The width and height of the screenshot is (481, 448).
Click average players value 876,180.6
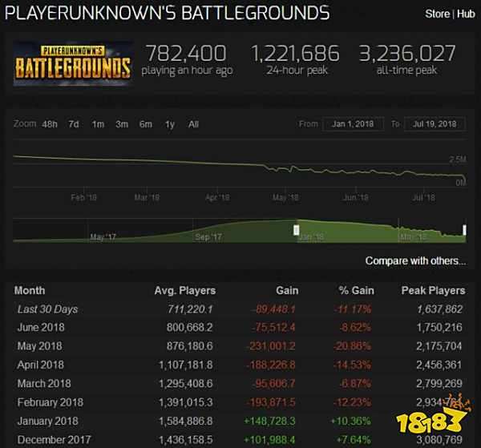189,346
